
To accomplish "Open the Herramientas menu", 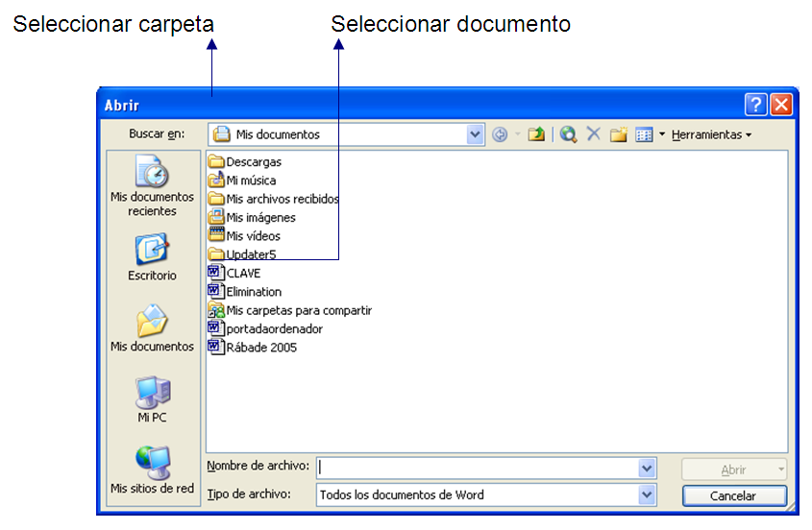I will (x=711, y=135).
